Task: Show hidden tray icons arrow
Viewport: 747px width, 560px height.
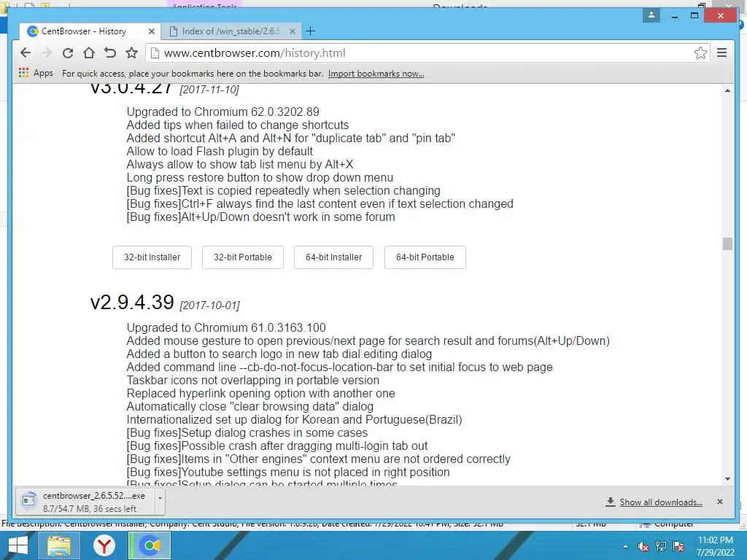Action: (x=625, y=546)
